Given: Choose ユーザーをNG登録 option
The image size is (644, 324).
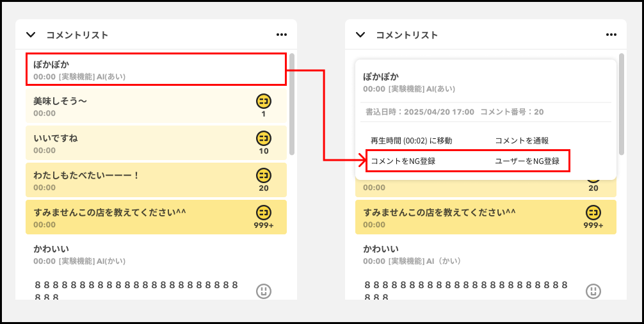Looking at the screenshot, I should point(527,161).
